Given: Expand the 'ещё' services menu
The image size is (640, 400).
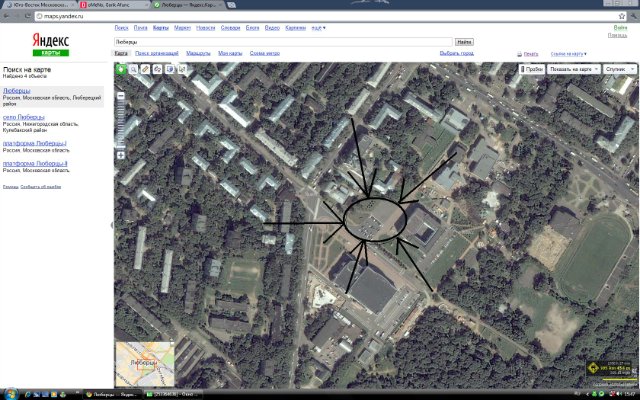Looking at the screenshot, I should click(319, 27).
